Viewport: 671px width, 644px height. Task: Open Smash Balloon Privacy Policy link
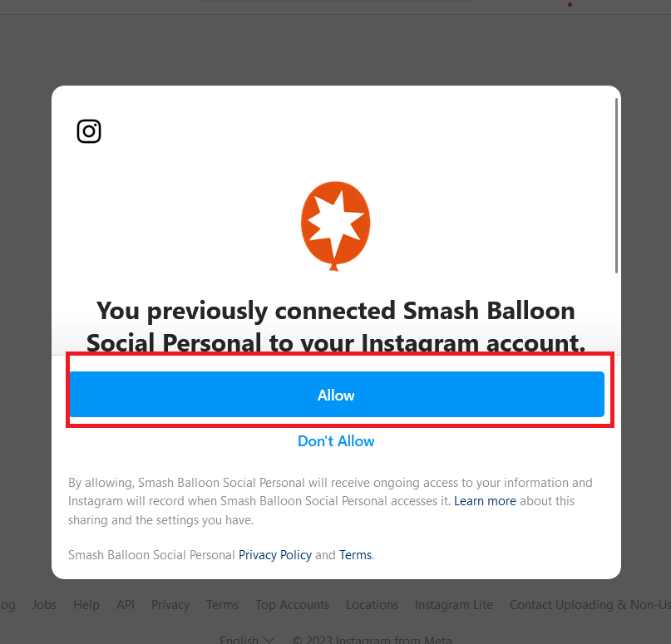[274, 554]
